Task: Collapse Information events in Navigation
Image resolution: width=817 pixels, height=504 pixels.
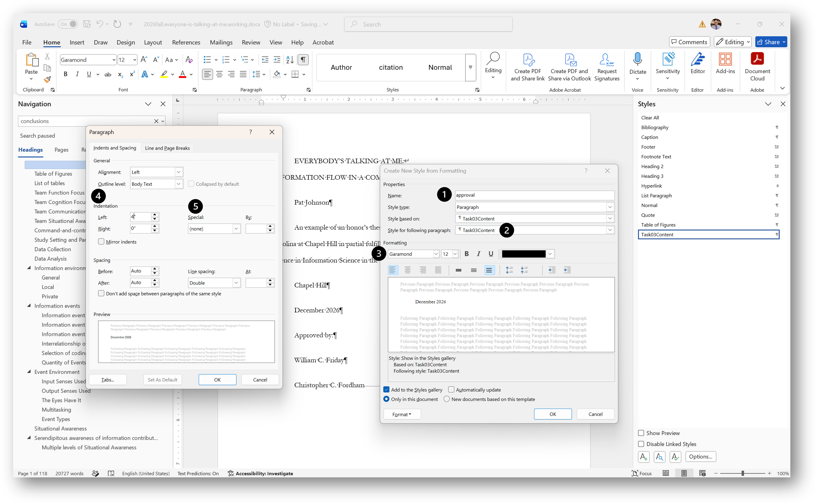Action: 29,305
